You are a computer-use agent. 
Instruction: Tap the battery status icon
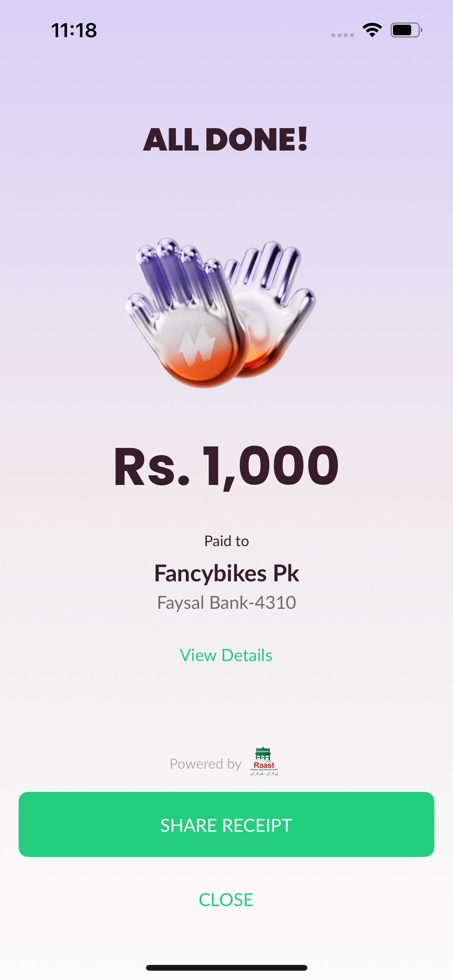(x=406, y=30)
